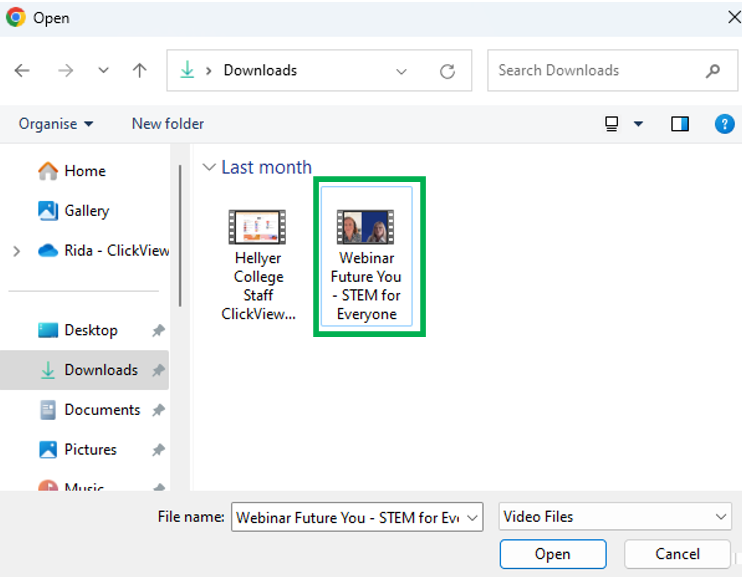Image resolution: width=742 pixels, height=577 pixels.
Task: Toggle the preview pane icon
Action: pos(680,124)
